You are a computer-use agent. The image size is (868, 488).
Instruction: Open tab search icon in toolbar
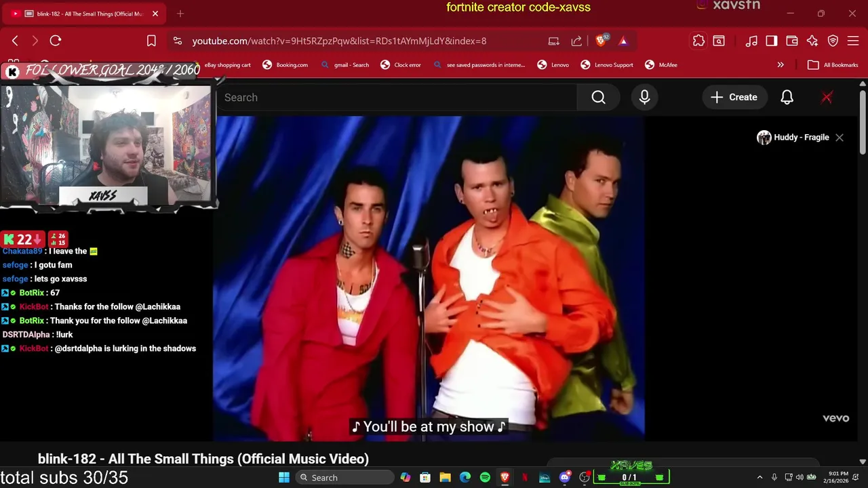tap(719, 41)
